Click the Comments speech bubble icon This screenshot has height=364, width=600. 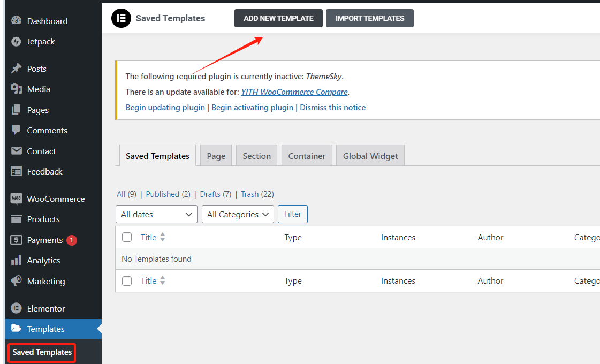[16, 130]
